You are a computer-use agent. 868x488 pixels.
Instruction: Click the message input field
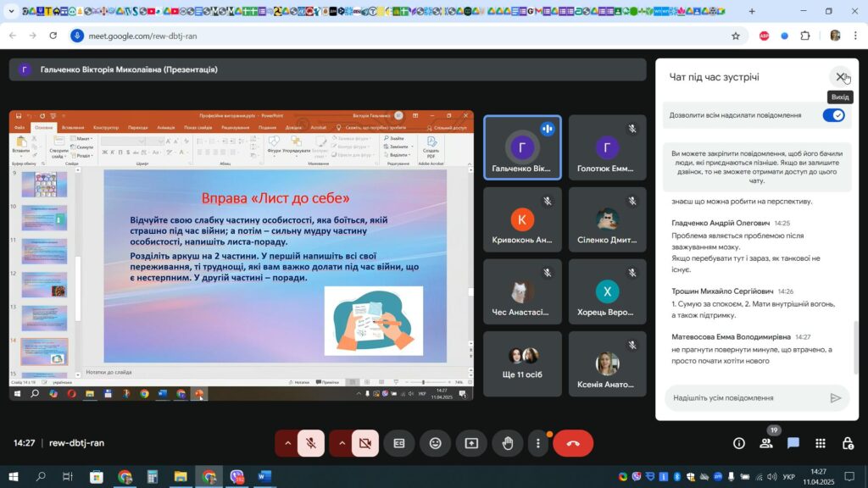click(742, 398)
